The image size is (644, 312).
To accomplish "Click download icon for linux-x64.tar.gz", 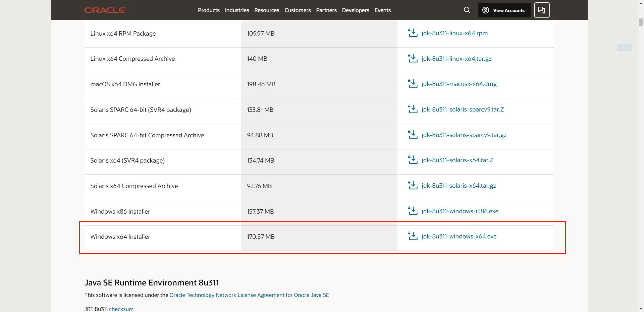I will click(413, 58).
